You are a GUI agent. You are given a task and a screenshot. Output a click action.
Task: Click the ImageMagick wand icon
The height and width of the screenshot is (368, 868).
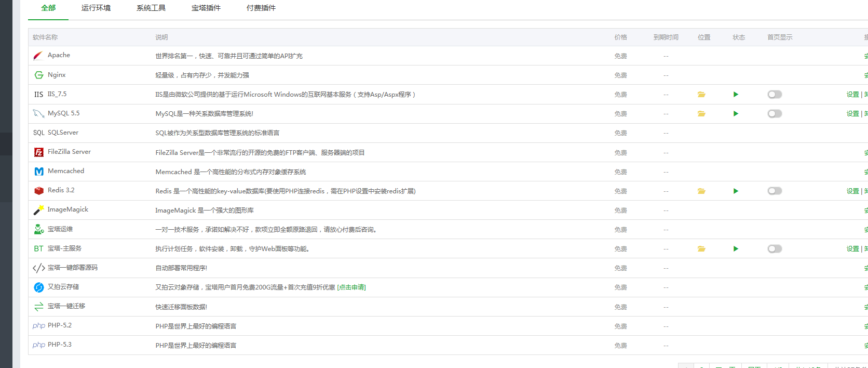[38, 210]
